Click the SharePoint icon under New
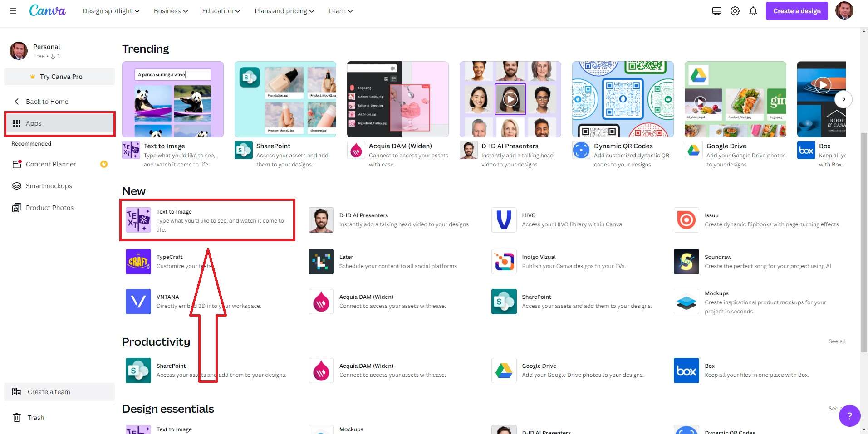 pos(504,302)
